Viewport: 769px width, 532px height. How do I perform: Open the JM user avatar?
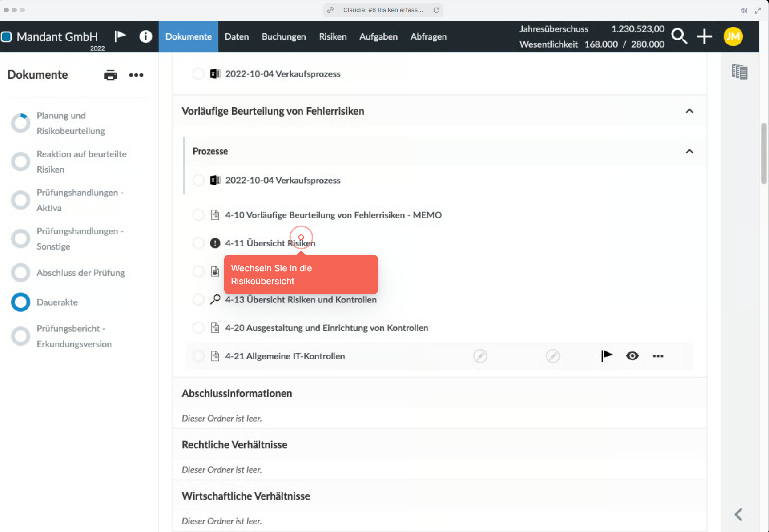733,36
